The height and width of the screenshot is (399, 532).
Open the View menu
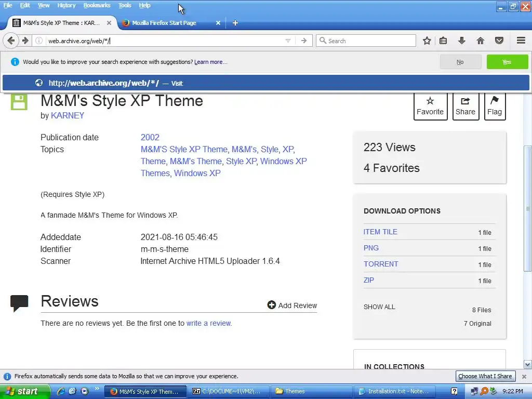(x=44, y=5)
